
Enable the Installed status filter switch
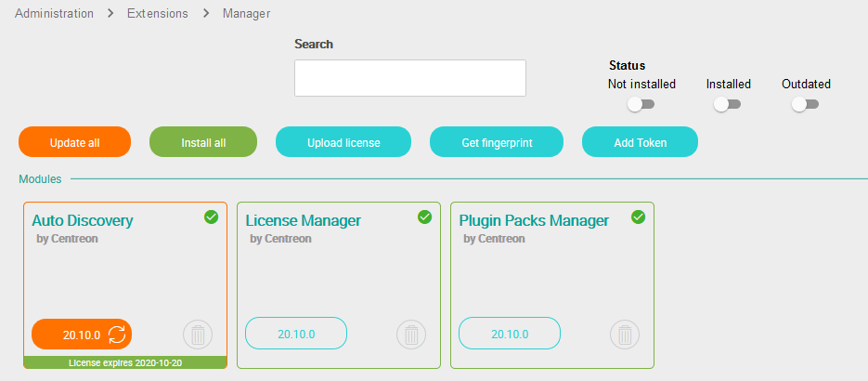(728, 105)
